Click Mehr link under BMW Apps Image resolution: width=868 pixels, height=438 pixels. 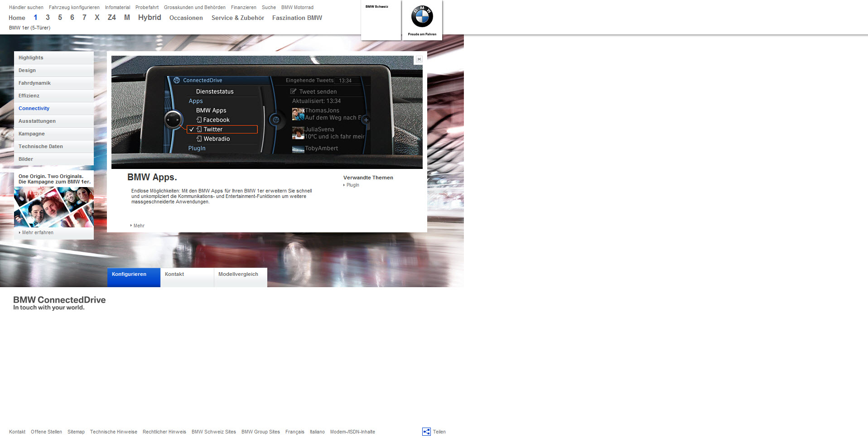click(x=139, y=226)
